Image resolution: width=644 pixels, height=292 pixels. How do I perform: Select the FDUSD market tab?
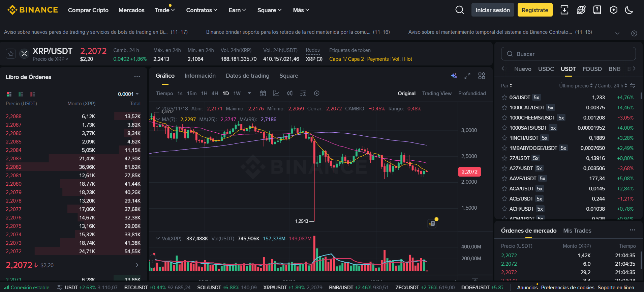point(592,69)
